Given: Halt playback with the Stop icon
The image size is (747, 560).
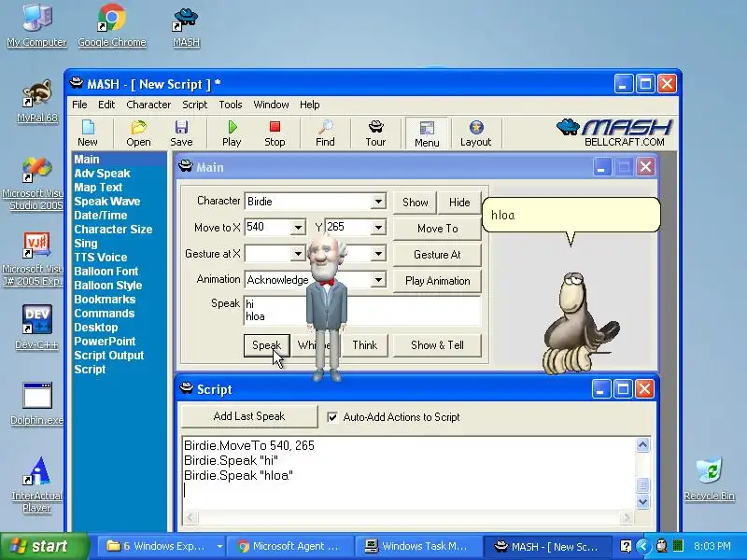Looking at the screenshot, I should [275, 133].
